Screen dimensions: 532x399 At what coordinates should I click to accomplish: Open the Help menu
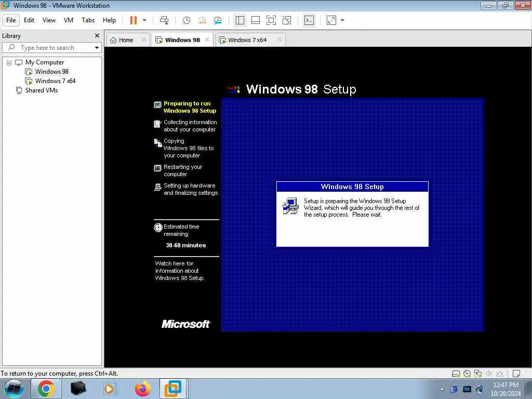coord(109,20)
